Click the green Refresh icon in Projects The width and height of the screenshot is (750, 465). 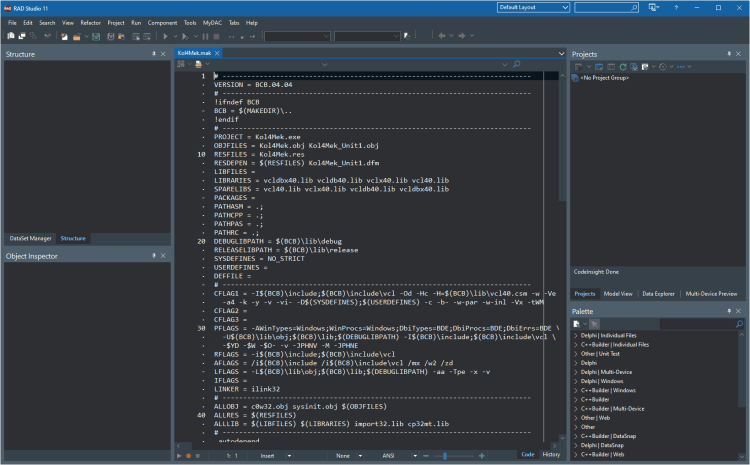pos(623,67)
